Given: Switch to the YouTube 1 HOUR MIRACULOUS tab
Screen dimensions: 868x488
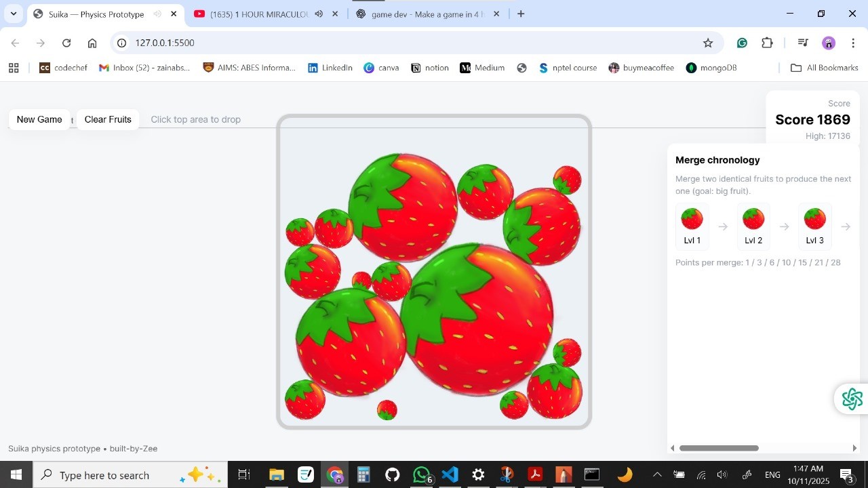Looking at the screenshot, I should 258,14.
